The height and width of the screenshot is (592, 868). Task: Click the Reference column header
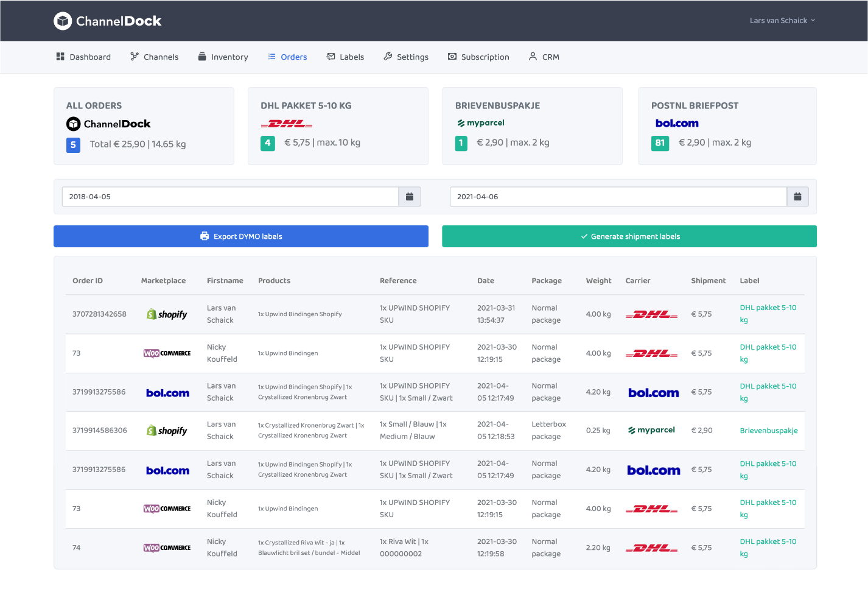(x=398, y=281)
